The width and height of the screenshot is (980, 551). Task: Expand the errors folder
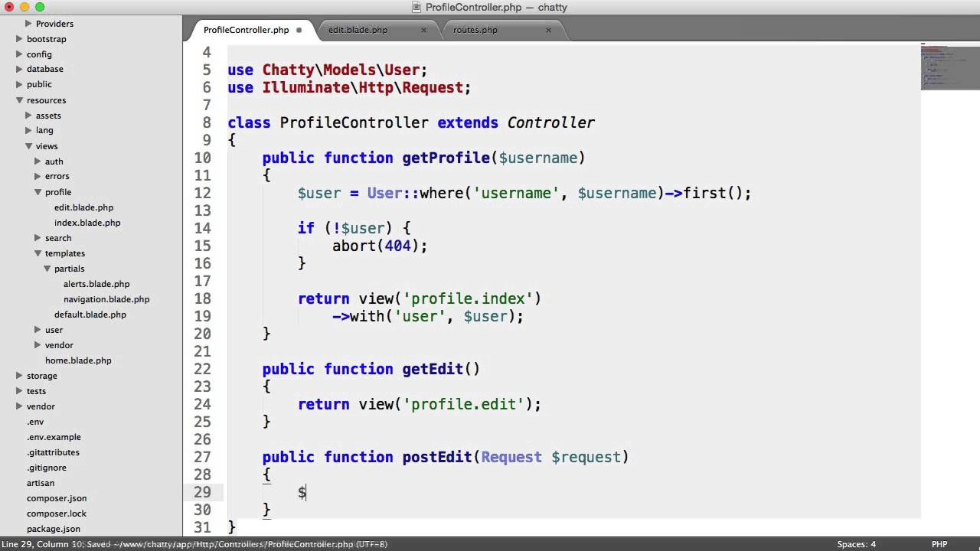[38, 176]
